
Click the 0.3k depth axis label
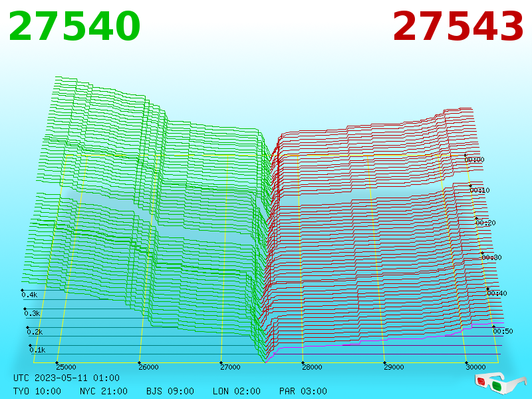tap(32, 313)
